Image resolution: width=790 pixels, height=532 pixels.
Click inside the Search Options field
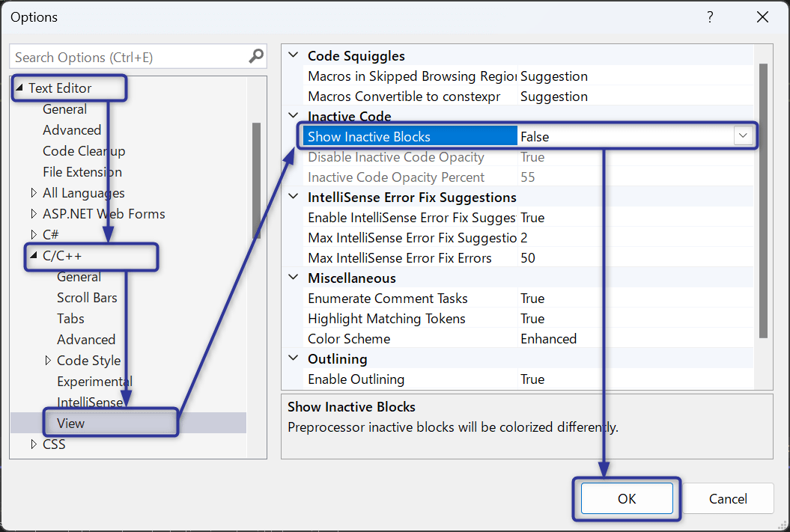click(x=127, y=56)
